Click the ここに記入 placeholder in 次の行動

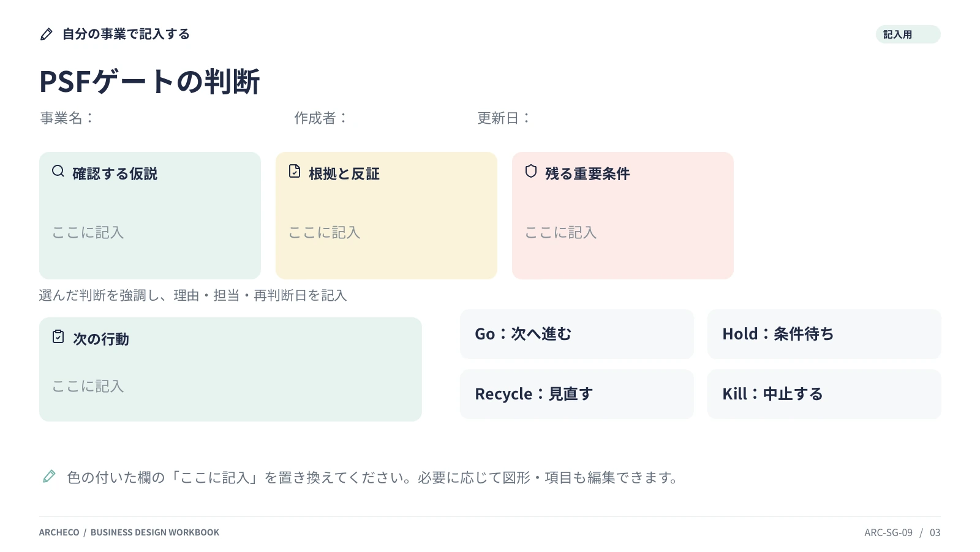[88, 386]
